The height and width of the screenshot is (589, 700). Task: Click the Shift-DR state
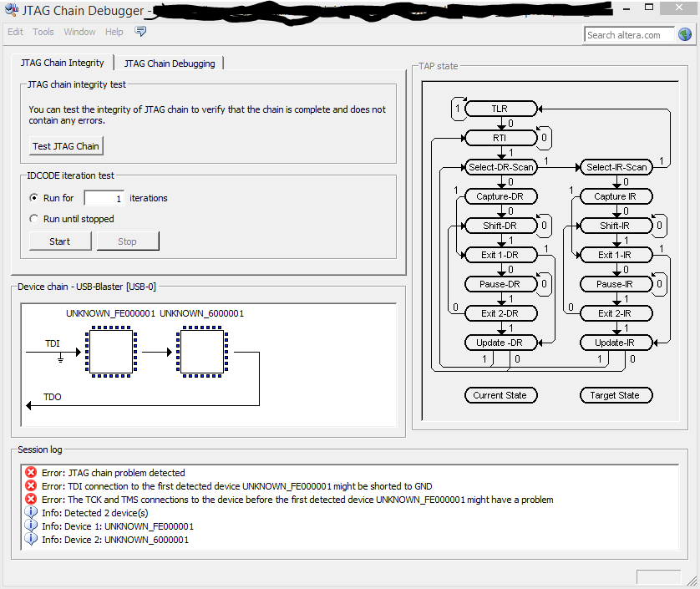(500, 226)
